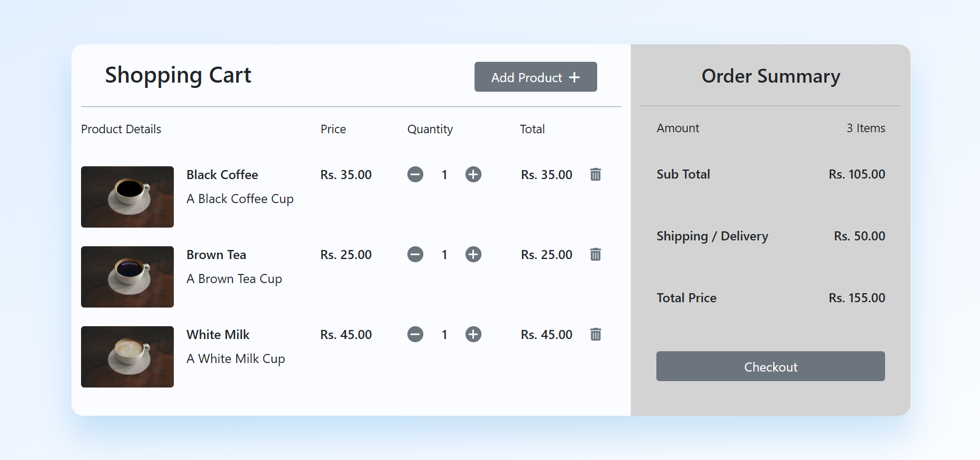Select the White Milk quantity value
Viewport: 980px width, 460px height.
(x=444, y=335)
